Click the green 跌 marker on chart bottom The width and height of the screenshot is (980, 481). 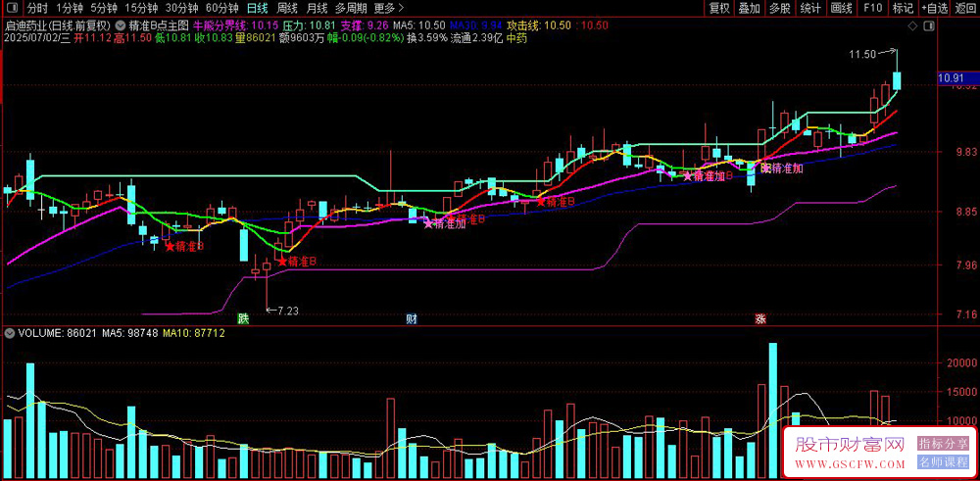click(x=243, y=318)
